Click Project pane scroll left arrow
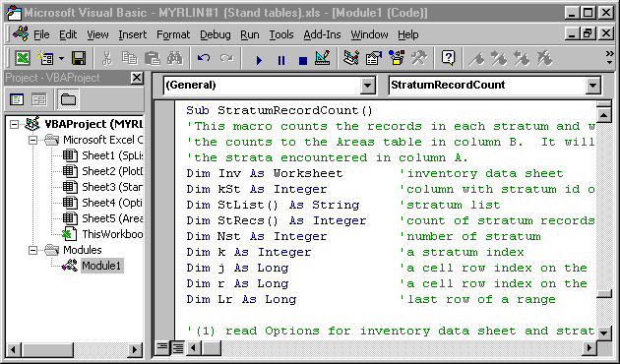The image size is (620, 364). click(13, 349)
